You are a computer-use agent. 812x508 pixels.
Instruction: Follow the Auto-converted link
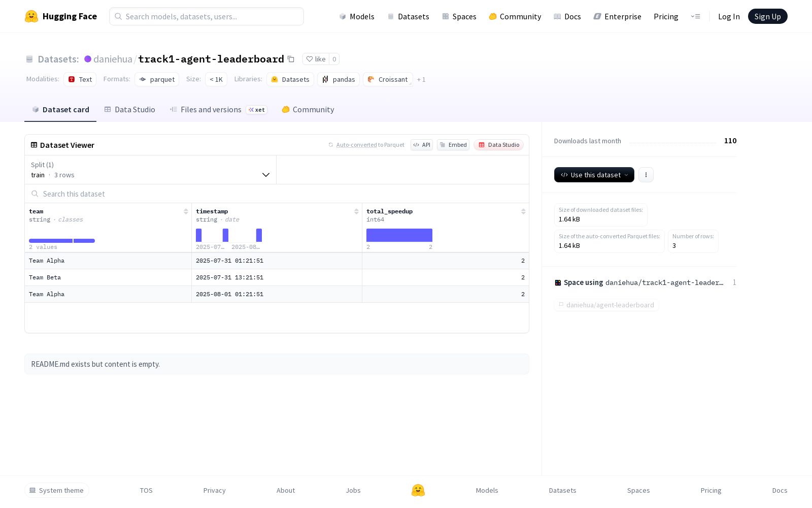[x=357, y=145]
